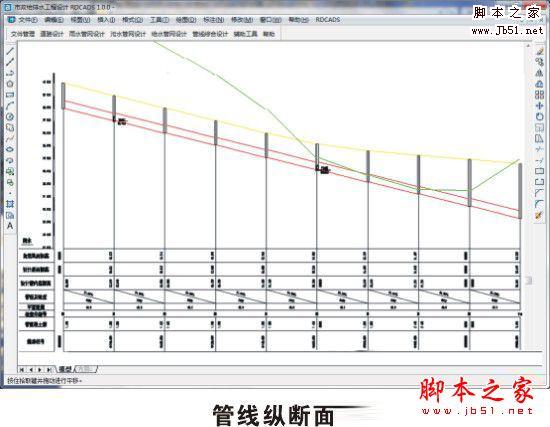Open the 文件管理 dropdown

click(23, 34)
